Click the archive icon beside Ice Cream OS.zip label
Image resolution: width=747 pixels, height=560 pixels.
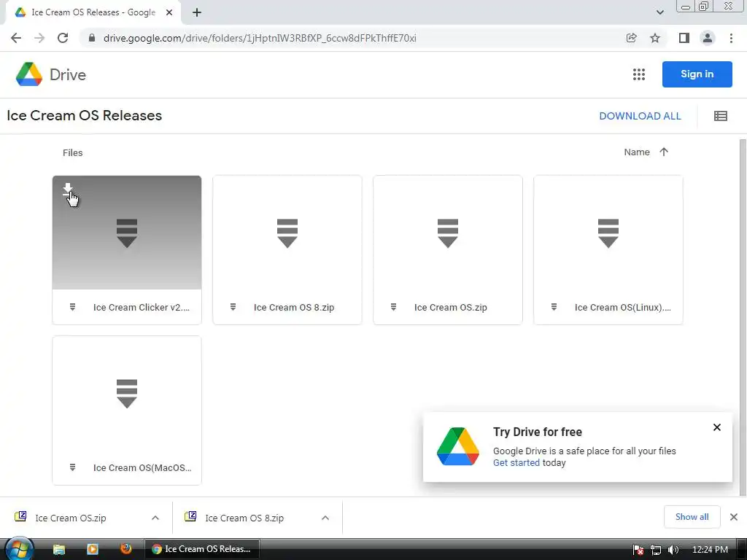(x=393, y=307)
